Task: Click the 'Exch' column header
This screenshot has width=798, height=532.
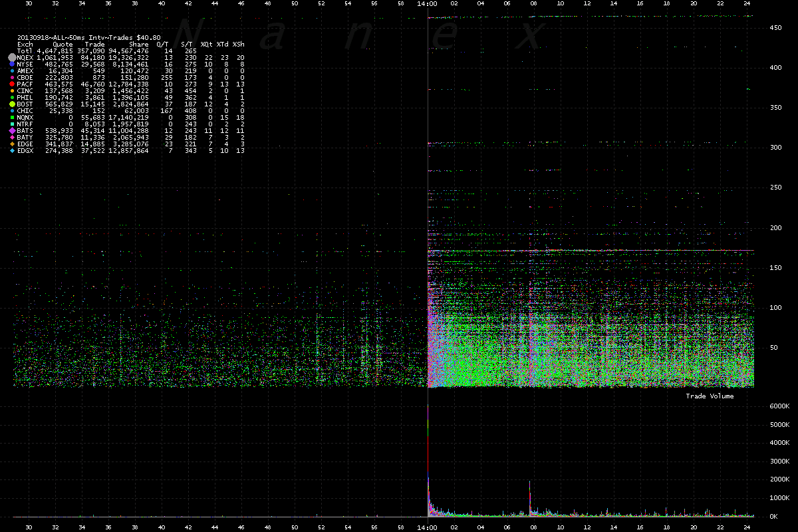Action: click(25, 45)
